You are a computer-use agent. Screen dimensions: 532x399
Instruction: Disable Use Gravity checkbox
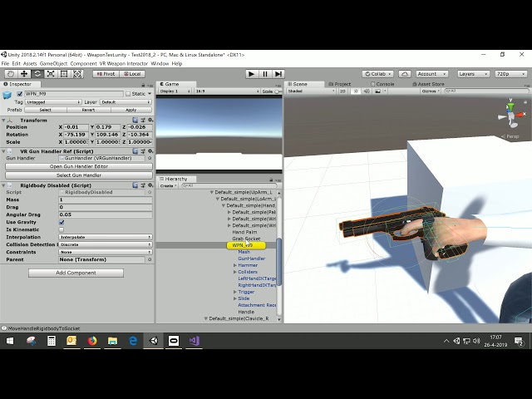[62, 222]
